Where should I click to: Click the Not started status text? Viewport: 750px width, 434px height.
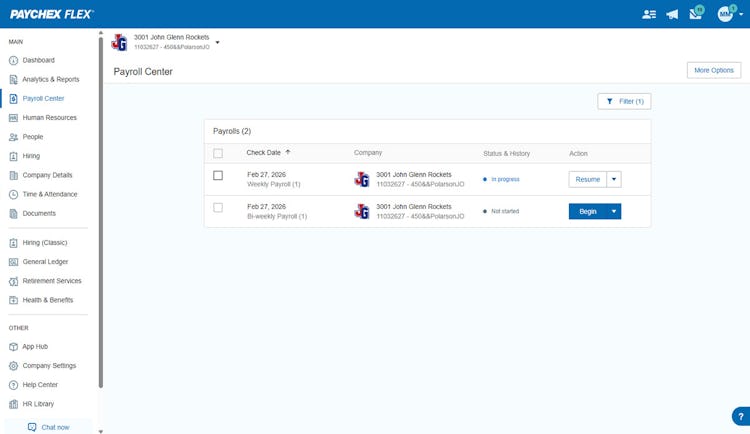click(x=505, y=211)
